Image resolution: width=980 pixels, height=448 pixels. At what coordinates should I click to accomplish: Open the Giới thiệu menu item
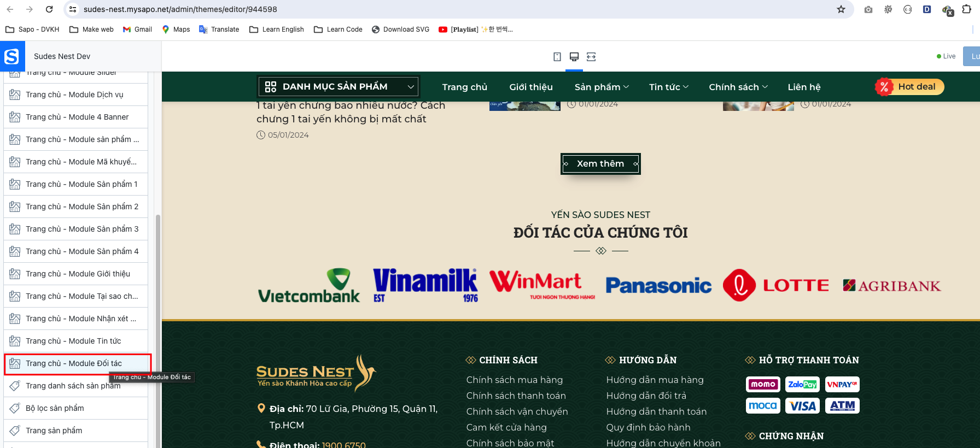coord(531,87)
